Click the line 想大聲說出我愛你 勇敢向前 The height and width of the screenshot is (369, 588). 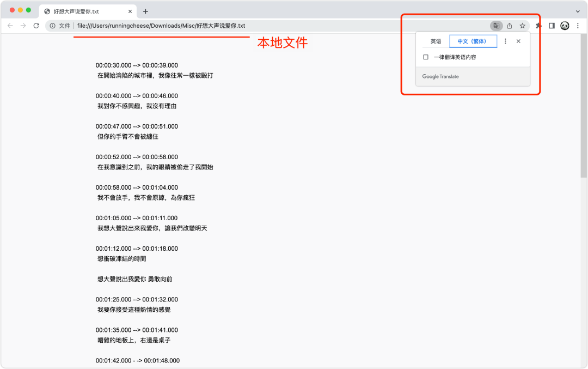[135, 279]
